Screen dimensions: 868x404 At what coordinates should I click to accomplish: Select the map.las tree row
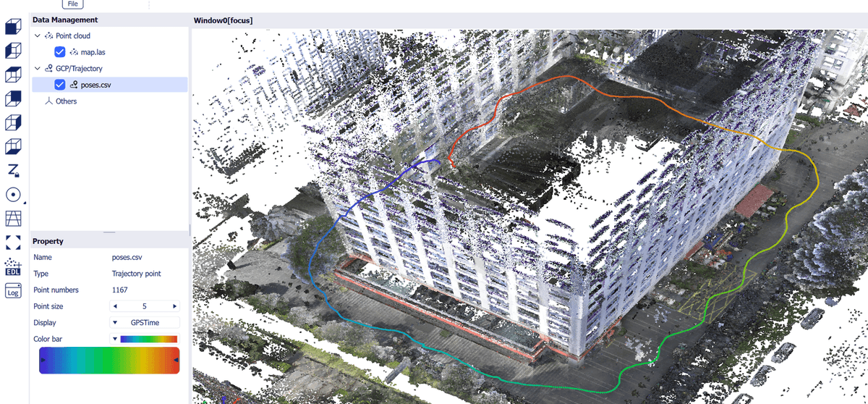(x=109, y=51)
